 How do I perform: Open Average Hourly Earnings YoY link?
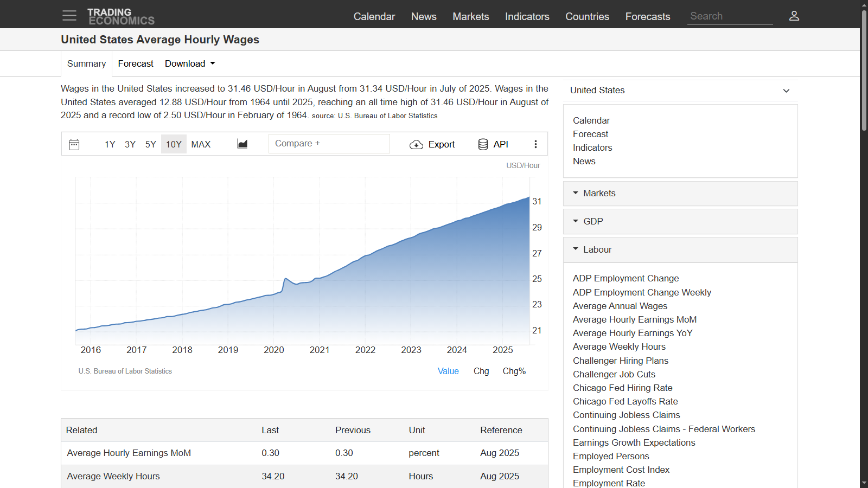pyautogui.click(x=633, y=333)
